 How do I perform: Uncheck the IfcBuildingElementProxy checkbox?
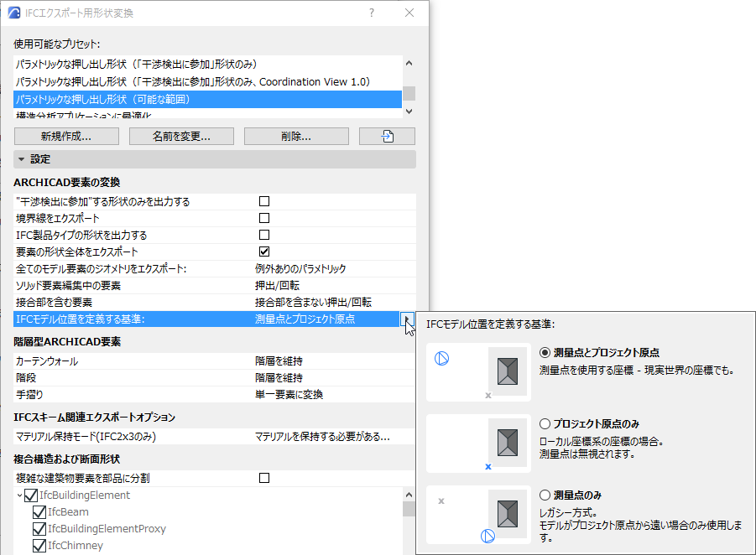tap(39, 529)
